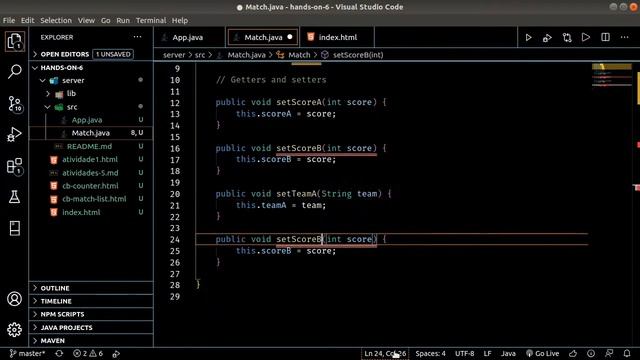Screen dimensions: 640x360
Task: Open the Testing flask view
Action: [15, 197]
